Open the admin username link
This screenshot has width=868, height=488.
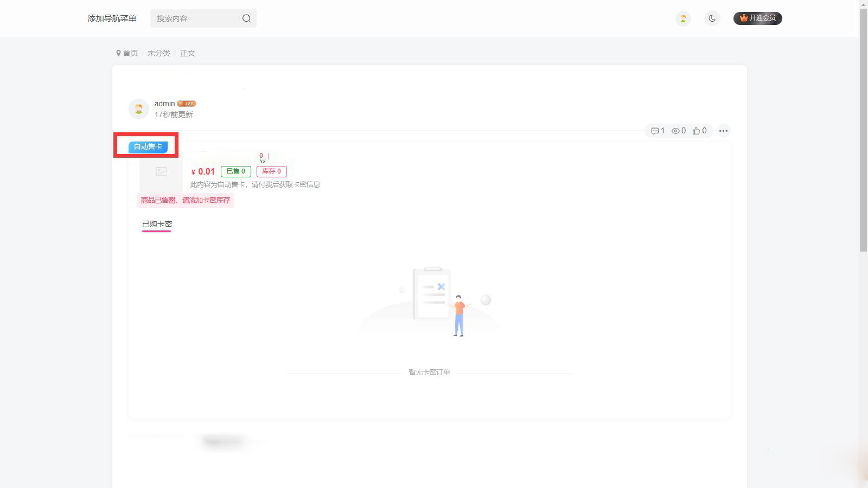coord(164,104)
